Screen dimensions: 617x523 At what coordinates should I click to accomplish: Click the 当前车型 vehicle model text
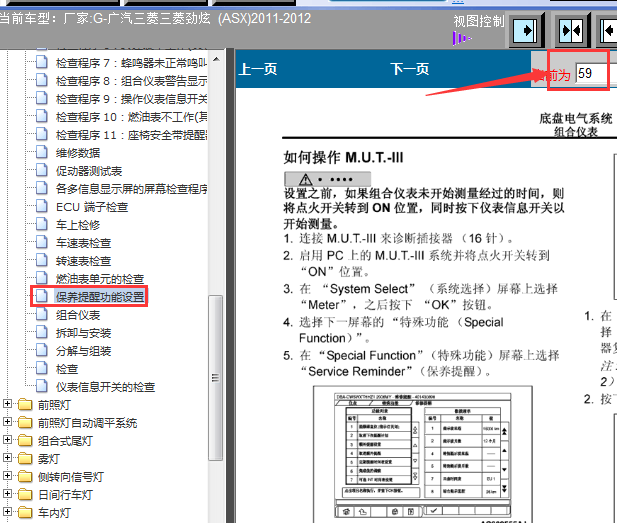click(155, 19)
